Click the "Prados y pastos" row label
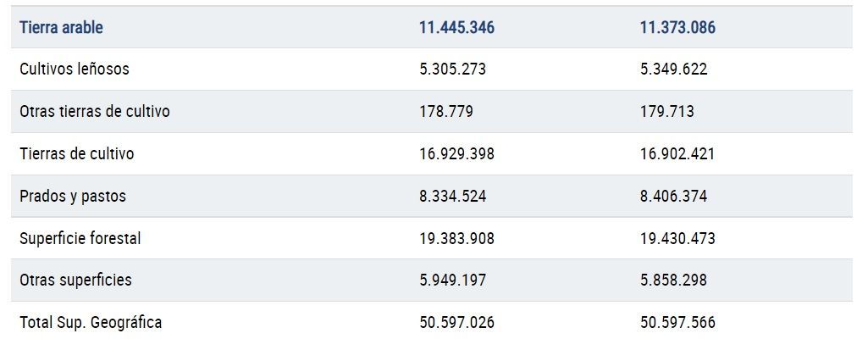This screenshot has width=868, height=350. coord(73,197)
